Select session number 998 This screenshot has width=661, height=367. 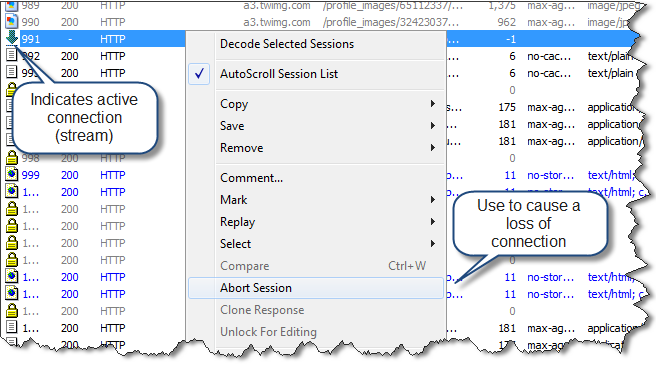pos(30,158)
